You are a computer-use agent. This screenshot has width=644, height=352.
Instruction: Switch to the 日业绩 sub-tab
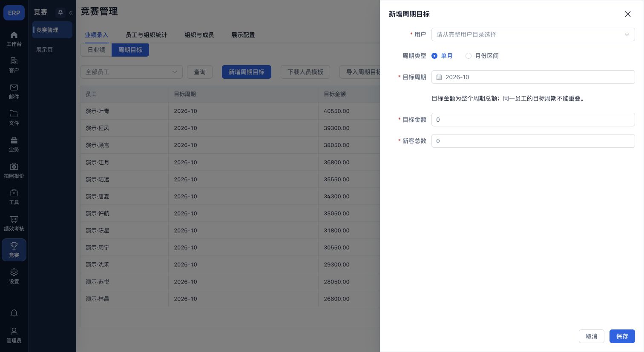tap(96, 50)
